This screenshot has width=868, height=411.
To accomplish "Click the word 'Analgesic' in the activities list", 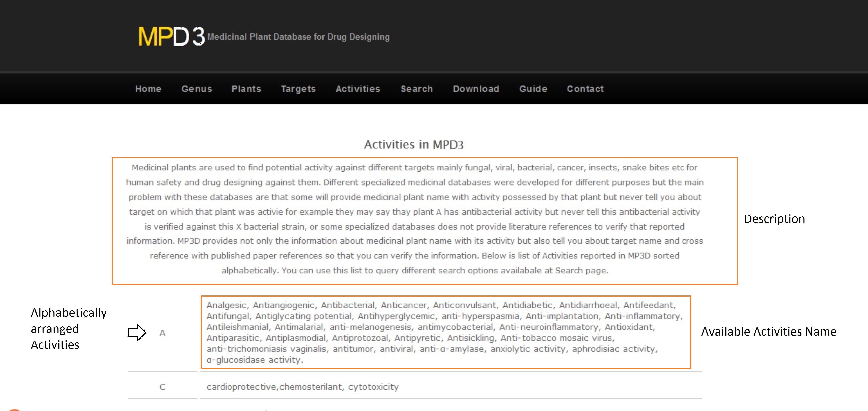I will [x=227, y=305].
